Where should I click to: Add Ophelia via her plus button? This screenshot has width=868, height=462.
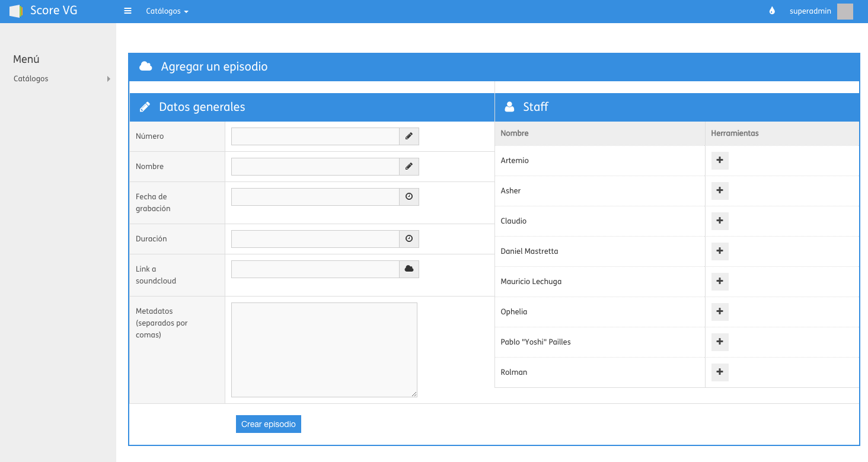tap(719, 312)
